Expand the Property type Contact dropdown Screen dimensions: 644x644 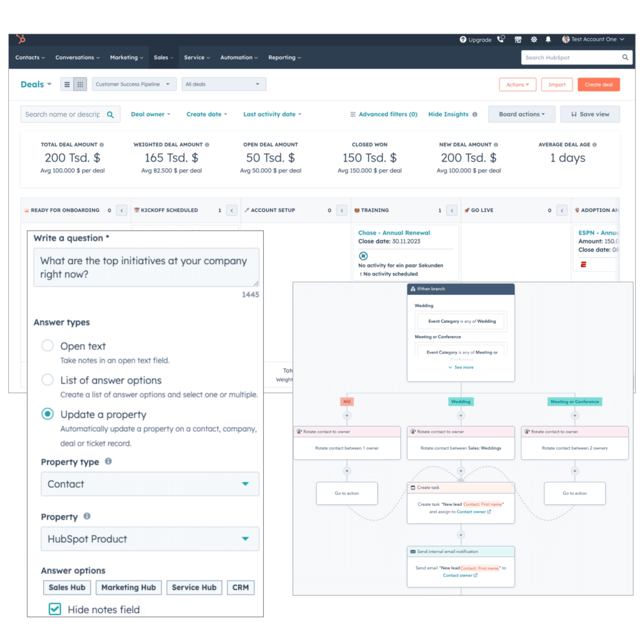click(x=150, y=484)
